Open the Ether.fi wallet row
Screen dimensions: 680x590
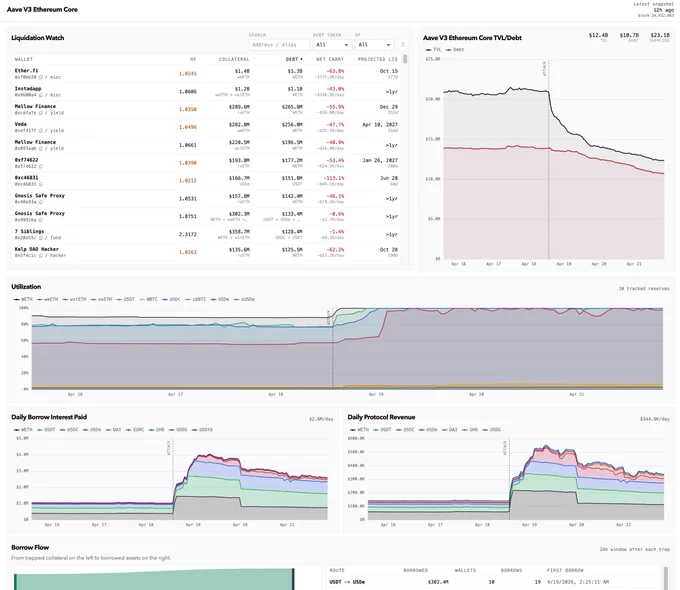208,74
